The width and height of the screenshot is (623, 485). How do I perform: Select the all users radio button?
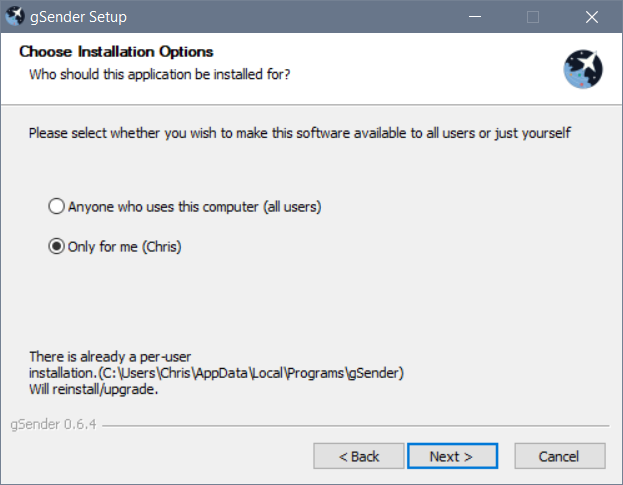(56, 207)
